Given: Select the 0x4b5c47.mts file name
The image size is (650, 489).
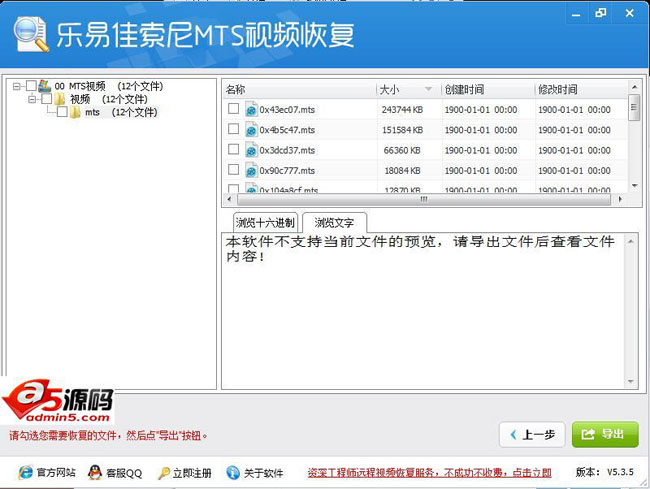Looking at the screenshot, I should pos(287,130).
